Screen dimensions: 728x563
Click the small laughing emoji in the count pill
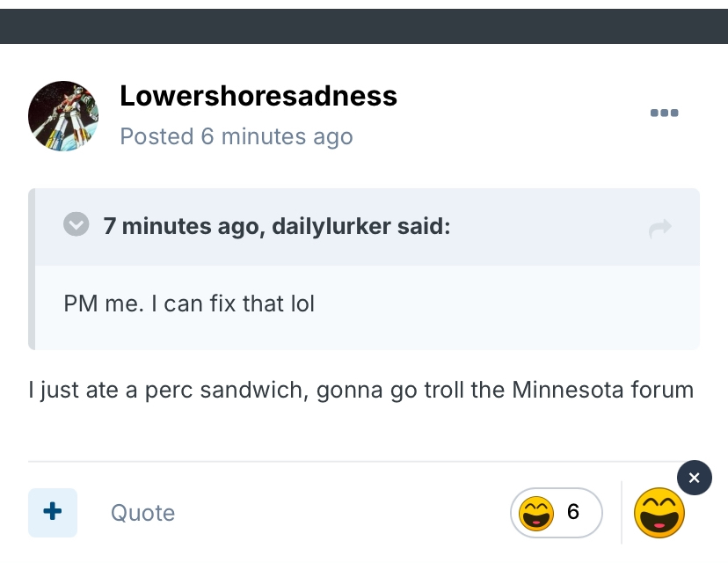tap(535, 513)
